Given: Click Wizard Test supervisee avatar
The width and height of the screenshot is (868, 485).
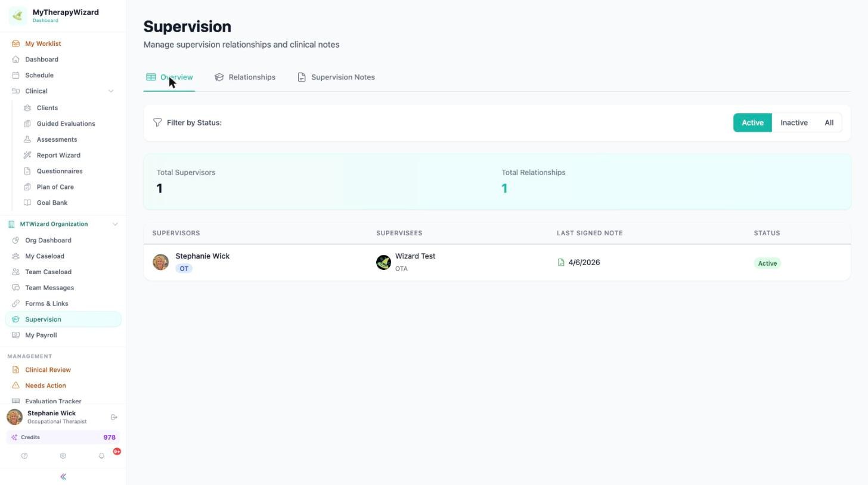Looking at the screenshot, I should [383, 262].
